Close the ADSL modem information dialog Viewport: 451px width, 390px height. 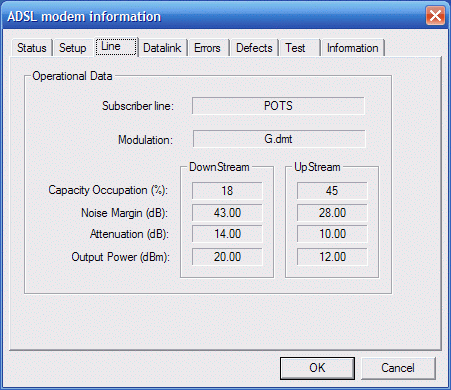pos(435,15)
